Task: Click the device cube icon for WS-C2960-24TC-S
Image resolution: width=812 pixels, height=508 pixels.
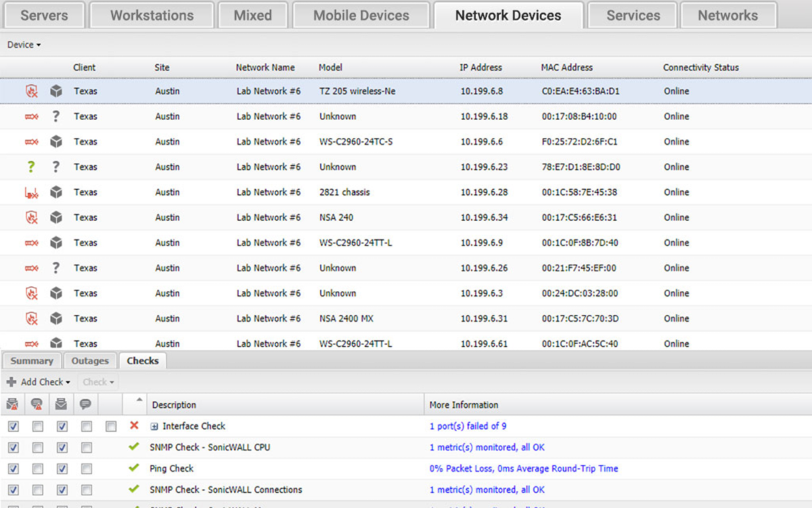Action: point(56,142)
